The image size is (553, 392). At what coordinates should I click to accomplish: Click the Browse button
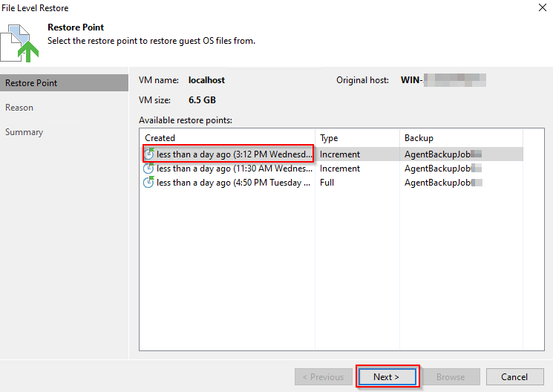(x=451, y=376)
